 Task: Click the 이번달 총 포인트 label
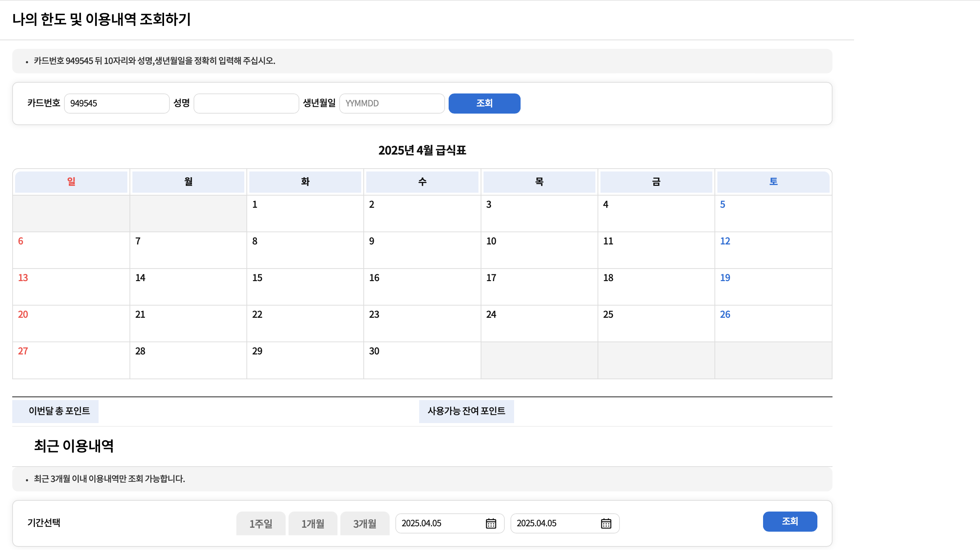click(59, 411)
